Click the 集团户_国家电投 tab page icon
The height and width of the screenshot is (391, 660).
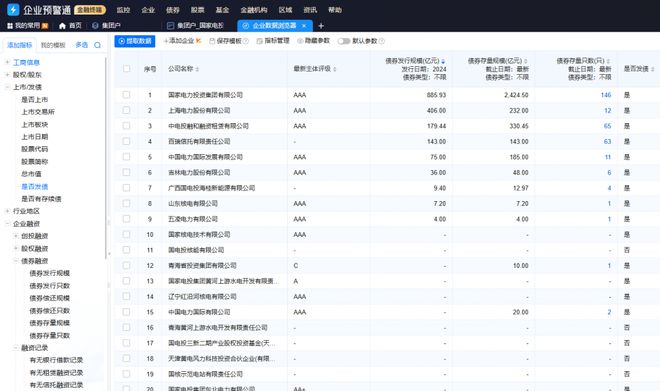170,26
